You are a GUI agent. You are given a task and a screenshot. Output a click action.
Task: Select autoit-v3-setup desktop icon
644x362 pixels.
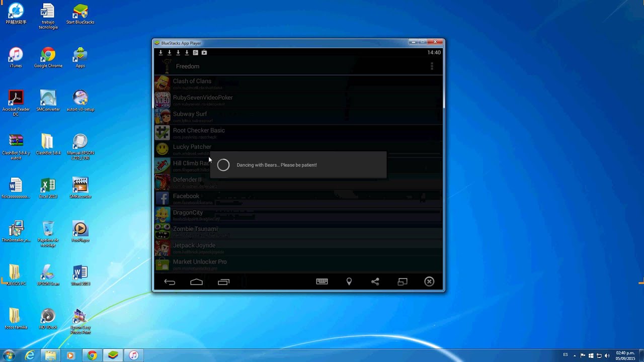click(80, 101)
